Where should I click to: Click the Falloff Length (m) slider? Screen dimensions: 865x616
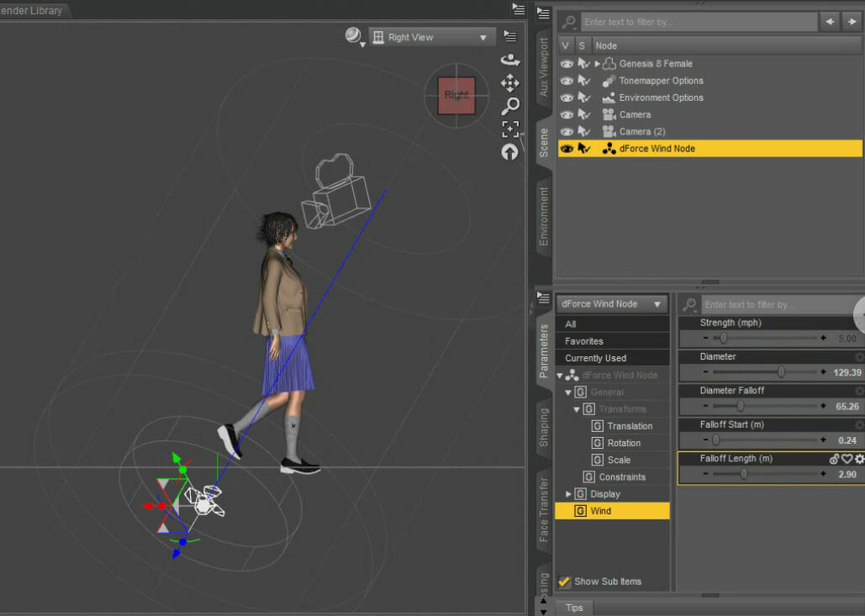[x=764, y=474]
